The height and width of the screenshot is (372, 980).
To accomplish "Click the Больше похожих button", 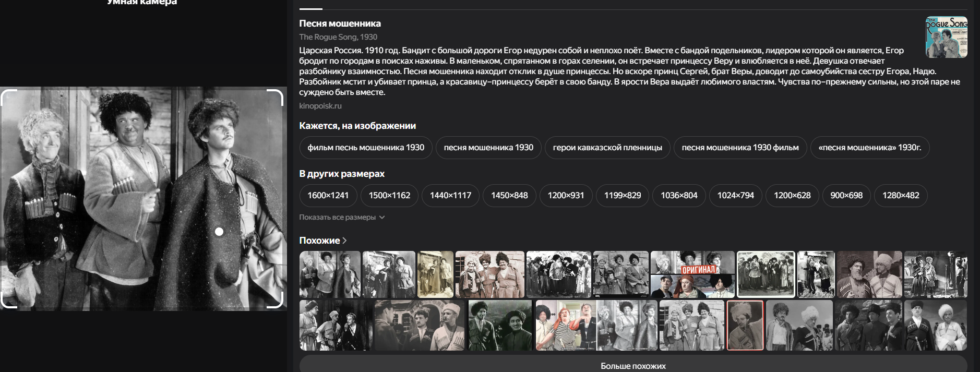I will click(x=633, y=364).
